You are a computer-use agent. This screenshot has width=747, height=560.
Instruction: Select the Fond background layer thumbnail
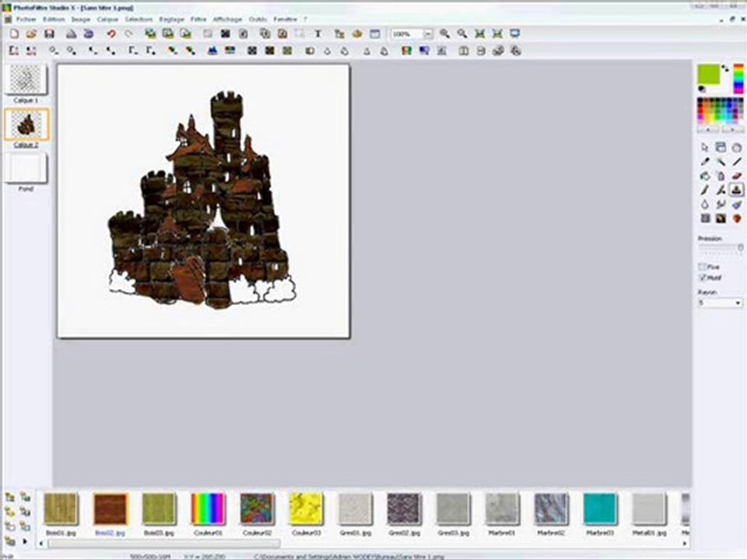(x=26, y=168)
